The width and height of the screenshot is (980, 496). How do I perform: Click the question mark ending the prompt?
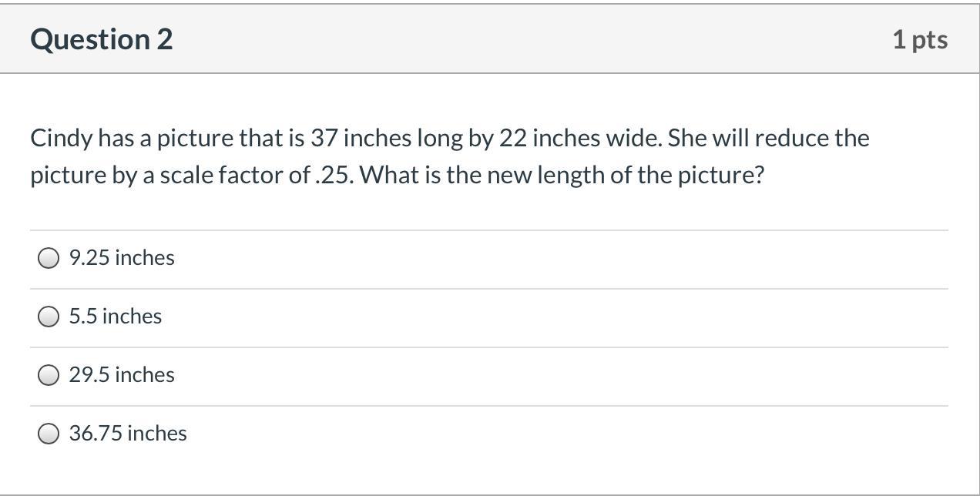[x=759, y=176]
